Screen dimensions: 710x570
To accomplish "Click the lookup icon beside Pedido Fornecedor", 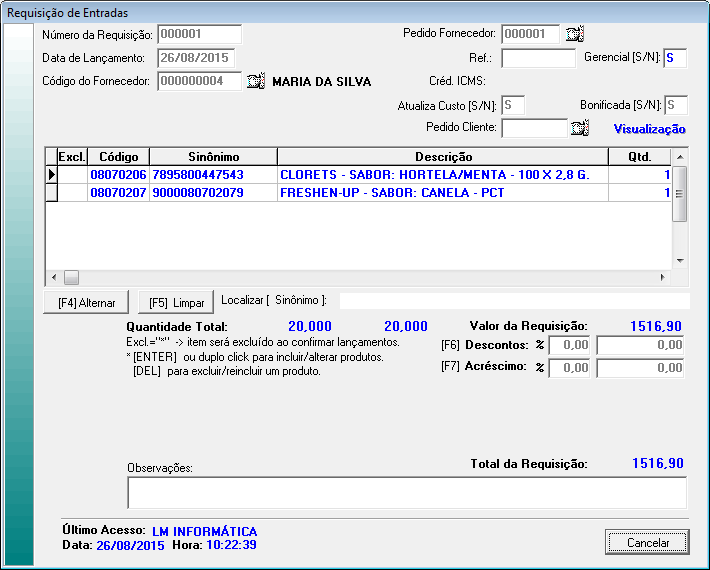I will tap(574, 34).
